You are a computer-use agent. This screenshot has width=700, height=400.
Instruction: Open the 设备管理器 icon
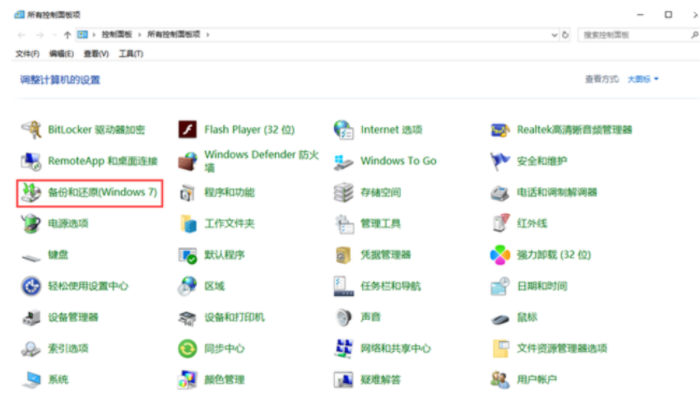coord(31,318)
